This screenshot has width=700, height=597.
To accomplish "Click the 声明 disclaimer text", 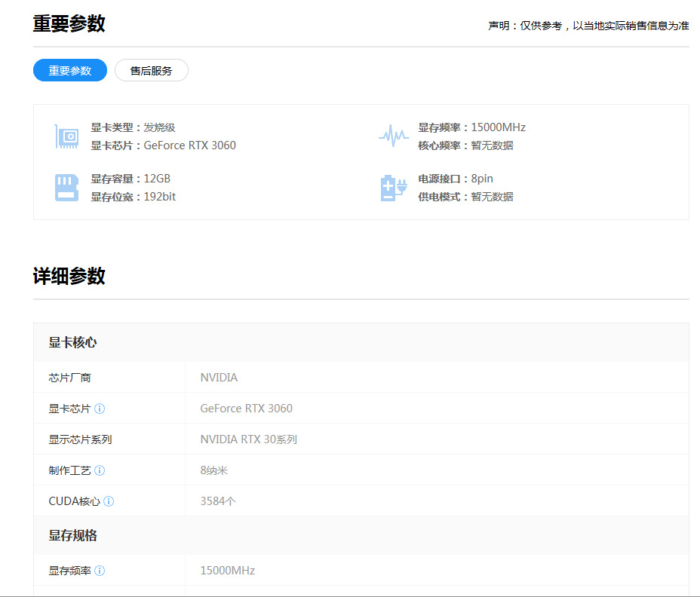I will click(588, 26).
